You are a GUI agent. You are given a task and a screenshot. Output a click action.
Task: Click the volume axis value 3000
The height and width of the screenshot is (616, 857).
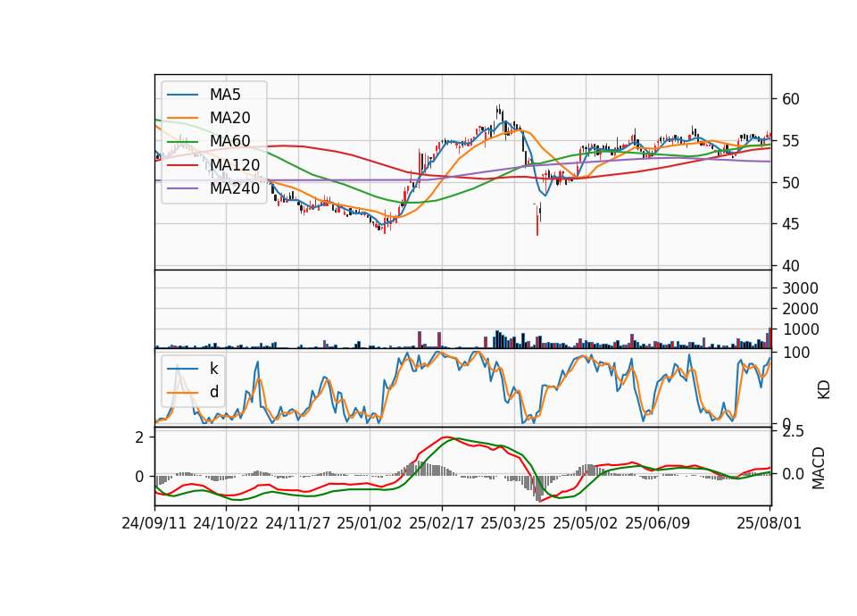[x=800, y=288]
